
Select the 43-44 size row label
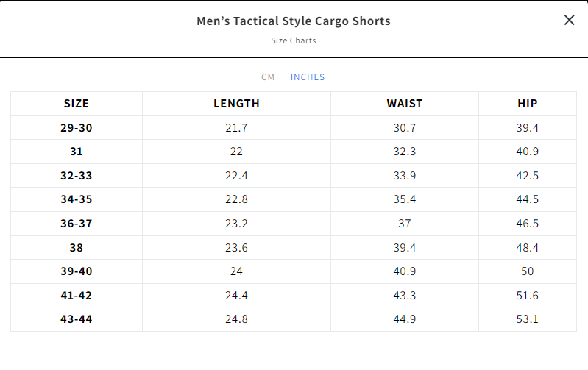tap(77, 319)
